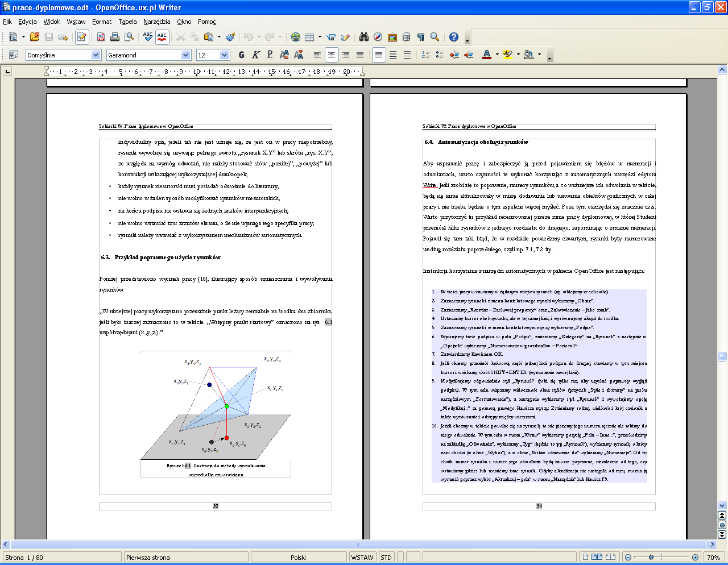This screenshot has width=728, height=565.
Task: Toggle nonprinting characters pilcrow icon
Action: 421,37
